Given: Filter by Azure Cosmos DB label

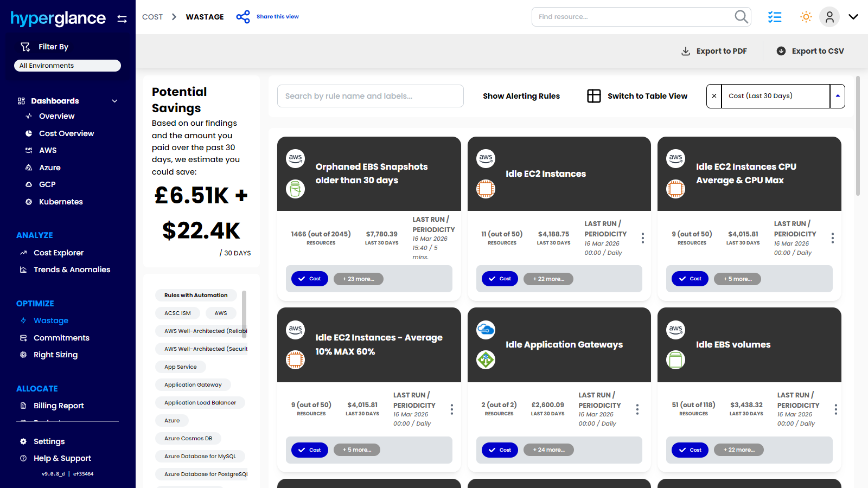Looking at the screenshot, I should click(188, 439).
